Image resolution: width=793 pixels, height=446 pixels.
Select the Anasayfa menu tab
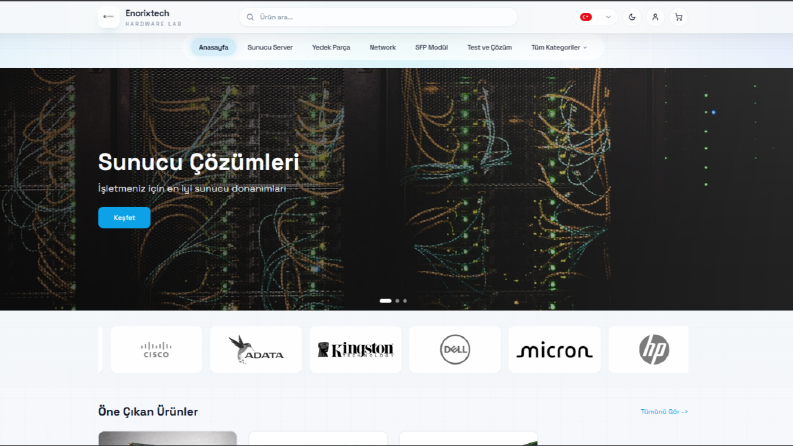[213, 48]
